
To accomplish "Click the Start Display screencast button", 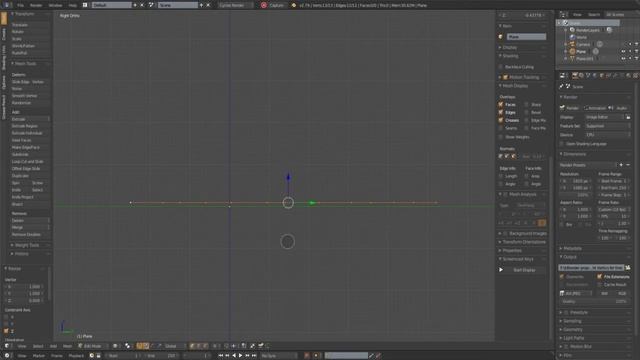I will [x=524, y=270].
